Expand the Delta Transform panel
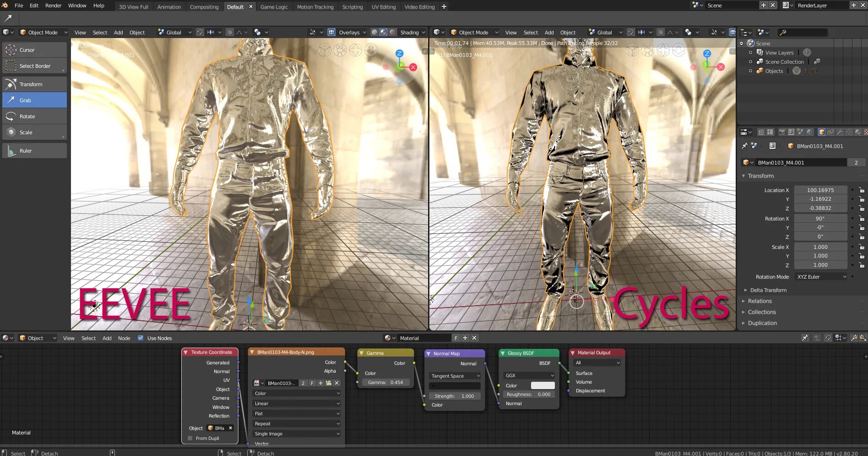Viewport: 868px width, 456px height. click(x=768, y=290)
